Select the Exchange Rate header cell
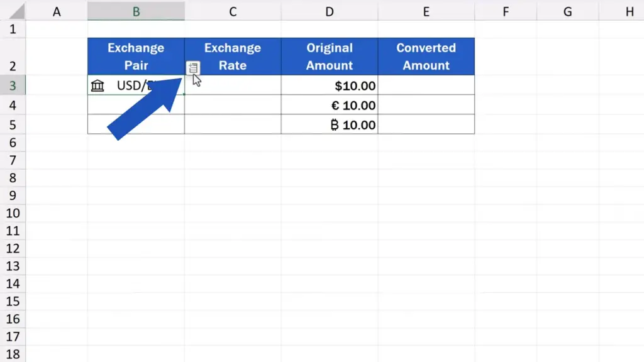644x362 pixels. pyautogui.click(x=233, y=57)
